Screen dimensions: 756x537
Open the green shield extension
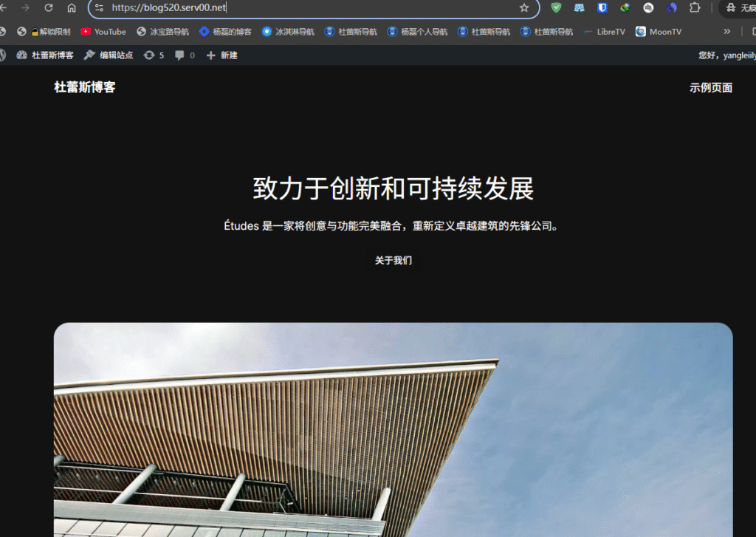tap(556, 7)
